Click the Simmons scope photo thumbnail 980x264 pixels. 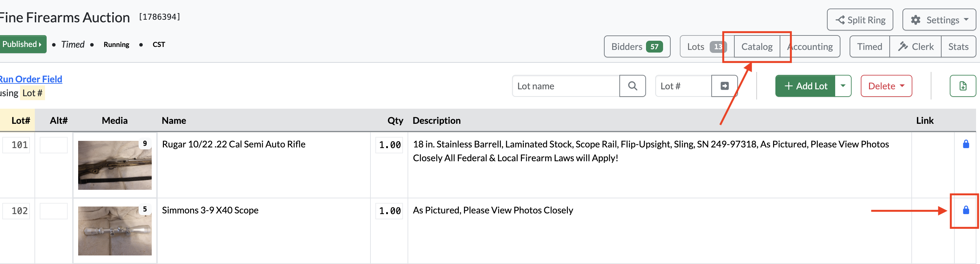(115, 231)
